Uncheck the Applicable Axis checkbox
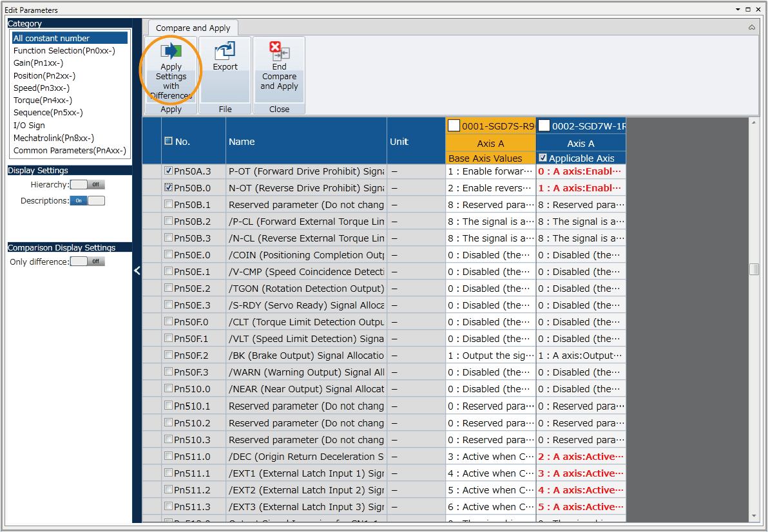Screen dimensions: 768x532 (x=543, y=158)
